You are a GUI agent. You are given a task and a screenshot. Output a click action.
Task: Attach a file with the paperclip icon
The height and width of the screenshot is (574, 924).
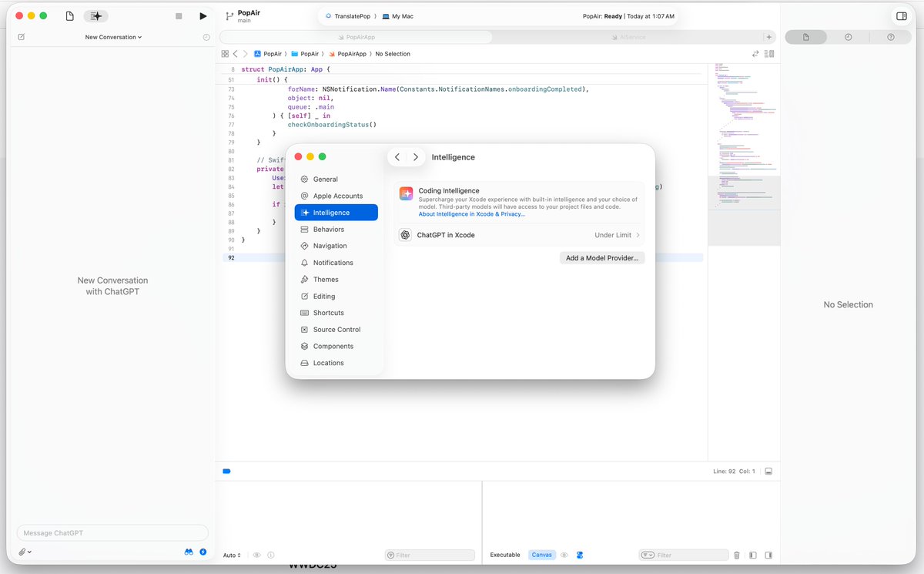click(23, 552)
